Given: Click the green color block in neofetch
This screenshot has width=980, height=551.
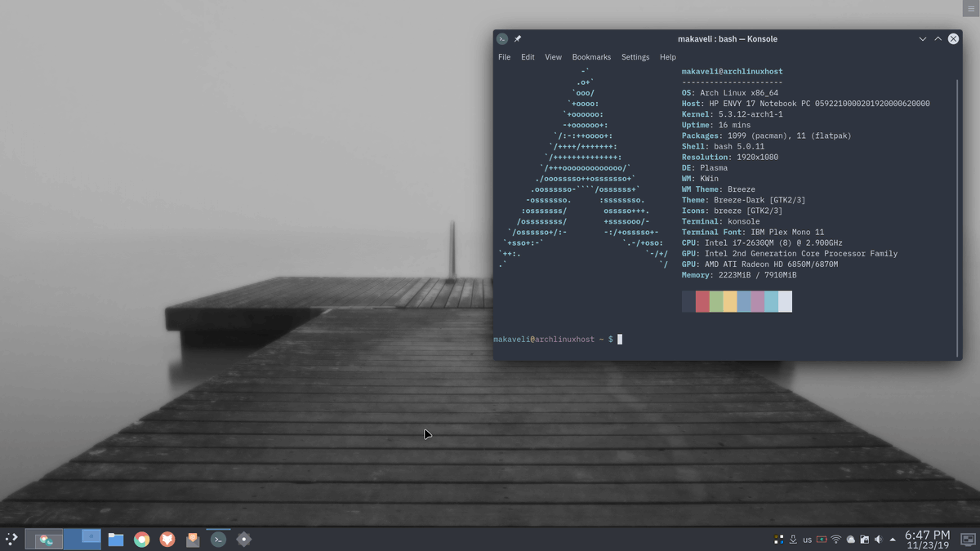Looking at the screenshot, I should point(716,301).
